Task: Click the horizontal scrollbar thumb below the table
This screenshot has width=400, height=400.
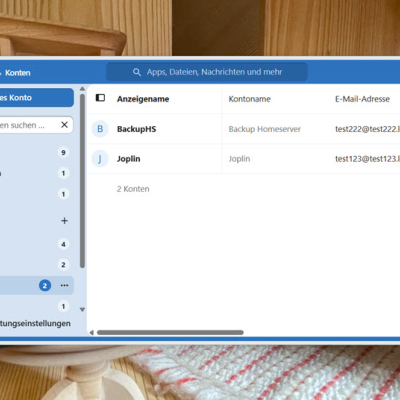Action: click(x=170, y=332)
